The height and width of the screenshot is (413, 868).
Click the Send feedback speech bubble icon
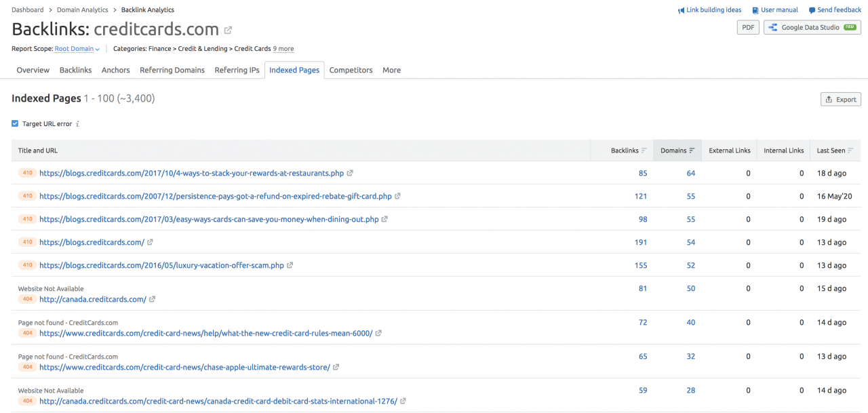[x=812, y=10]
